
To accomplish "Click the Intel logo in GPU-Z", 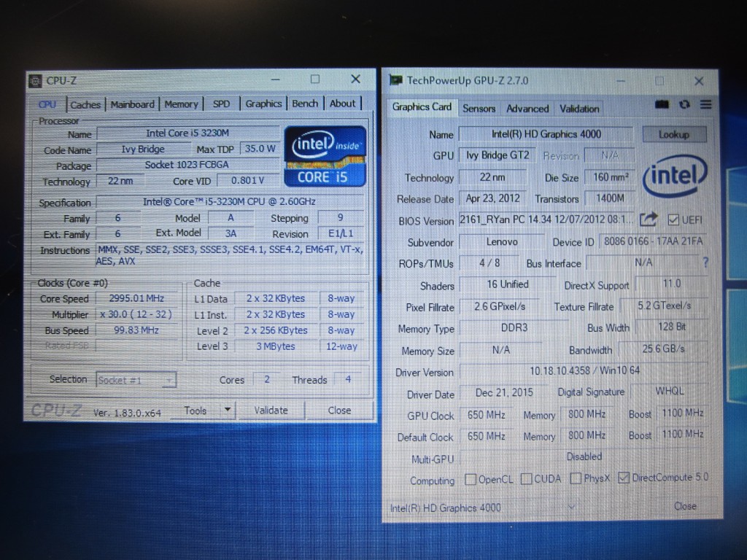I will tap(675, 175).
